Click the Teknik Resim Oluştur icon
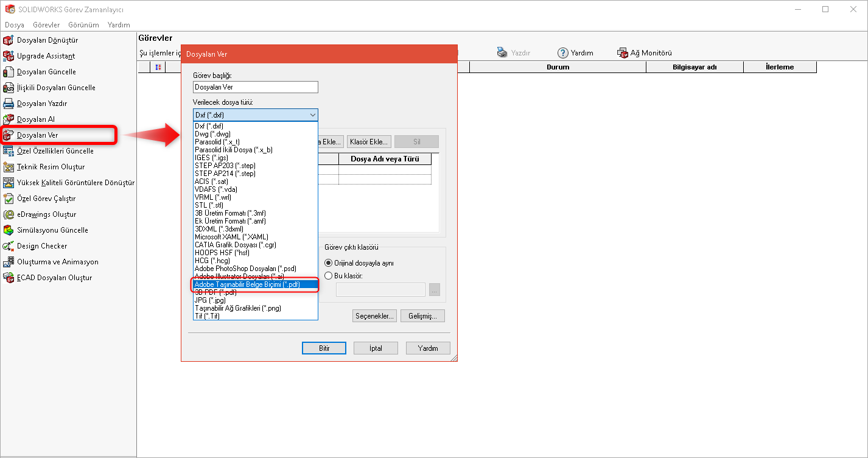The height and width of the screenshot is (458, 868). click(x=9, y=167)
